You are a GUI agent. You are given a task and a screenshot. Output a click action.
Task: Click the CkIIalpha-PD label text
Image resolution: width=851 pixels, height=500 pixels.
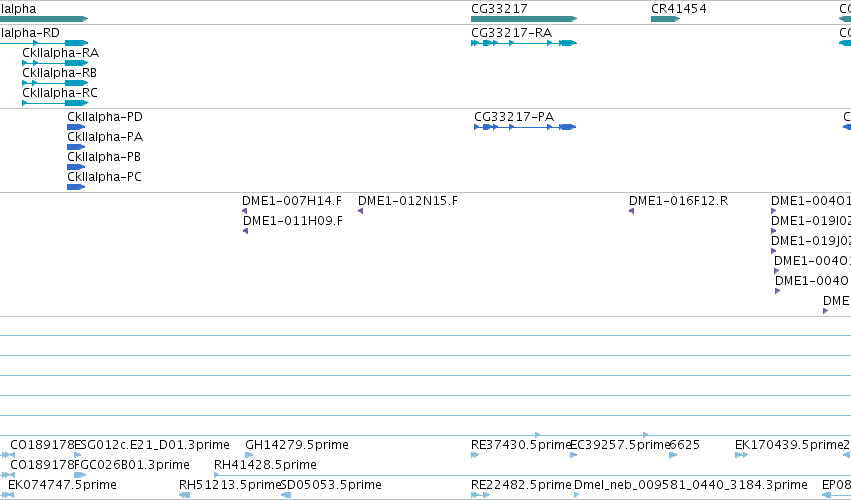tap(105, 117)
